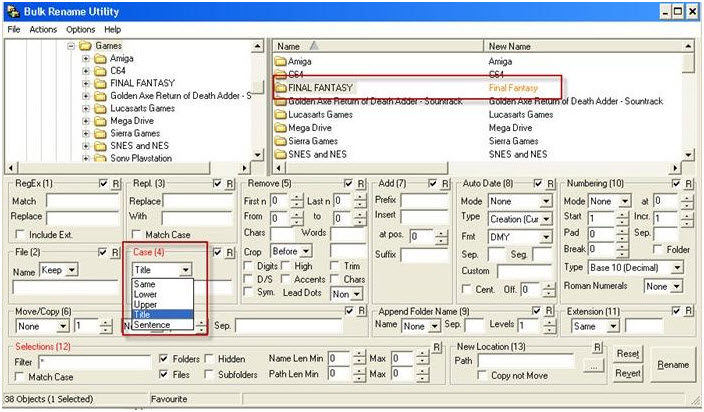Click the Numbering Start stepper arrows
This screenshot has width=704, height=412.
pos(622,219)
